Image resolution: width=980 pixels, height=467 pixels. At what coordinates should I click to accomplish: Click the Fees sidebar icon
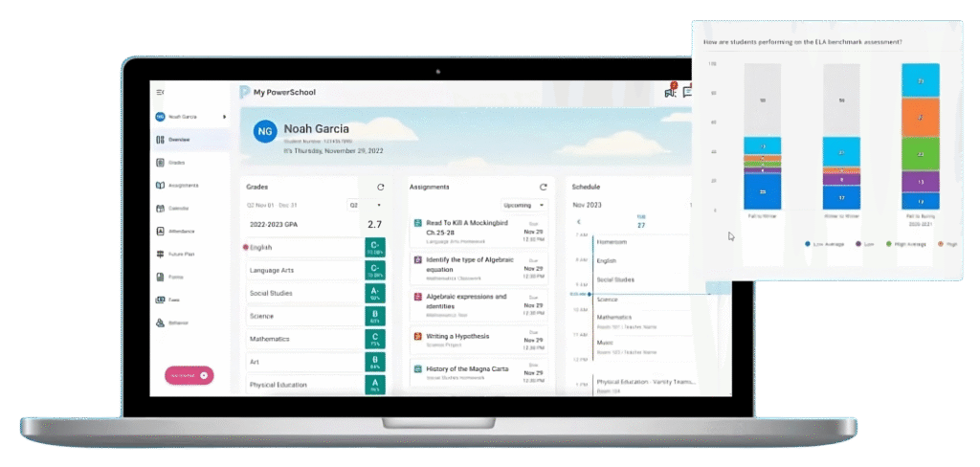160,300
